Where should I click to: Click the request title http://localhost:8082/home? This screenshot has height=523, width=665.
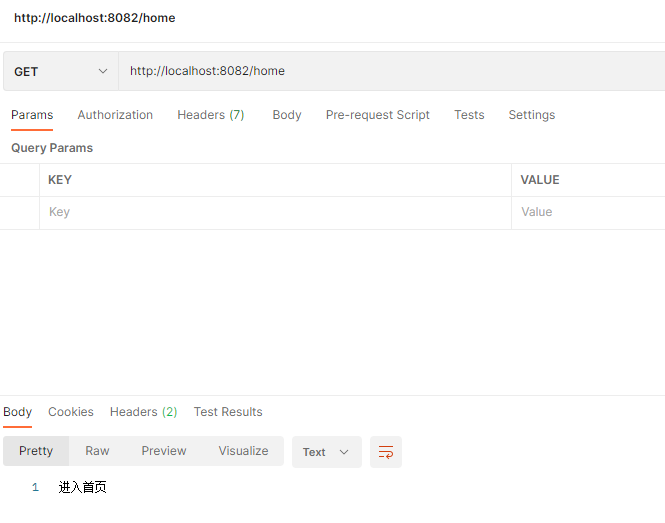click(x=95, y=18)
